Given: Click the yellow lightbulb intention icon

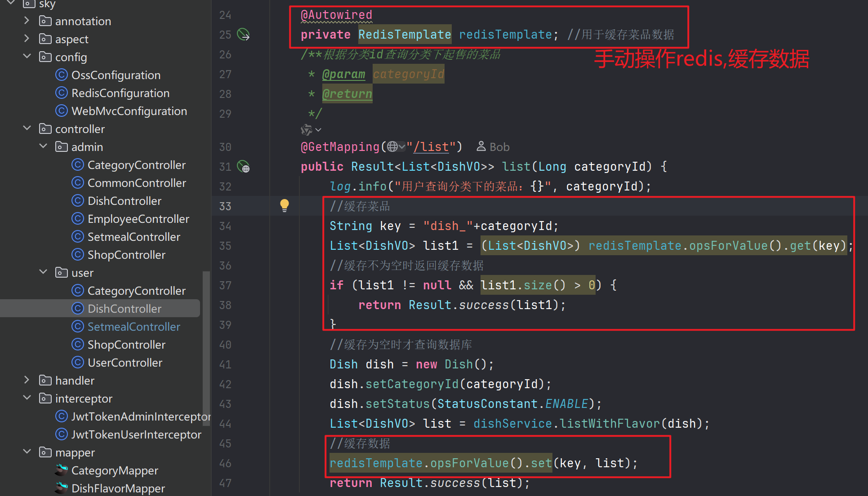Looking at the screenshot, I should [x=284, y=205].
